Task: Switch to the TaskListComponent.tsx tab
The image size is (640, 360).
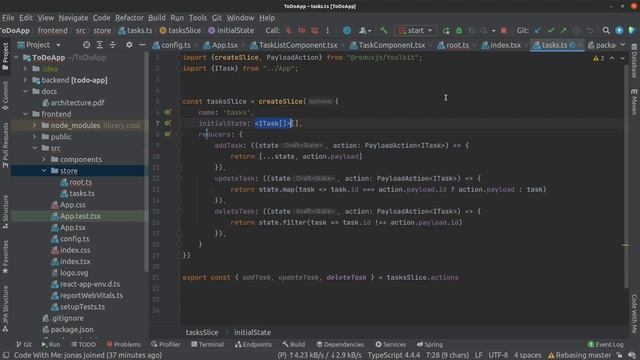Action: [x=294, y=45]
